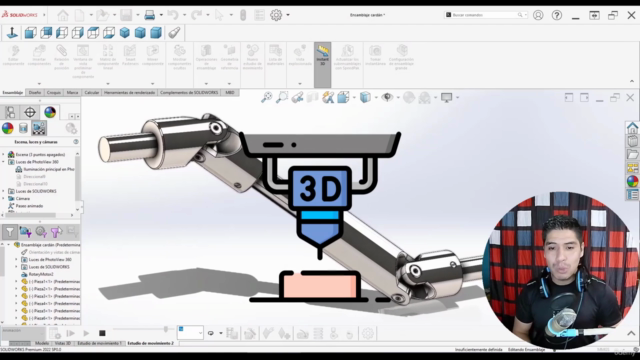The width and height of the screenshot is (640, 360).
Task: Switch to Modelo bottom tab
Action: [x=42, y=343]
